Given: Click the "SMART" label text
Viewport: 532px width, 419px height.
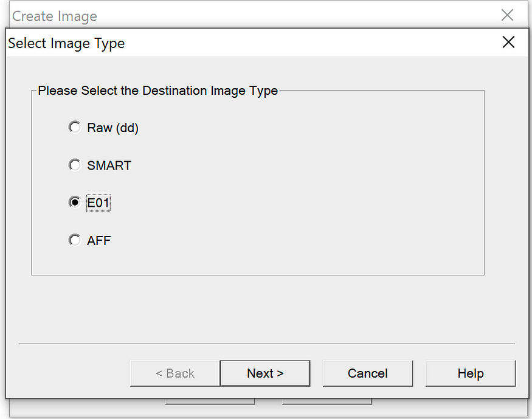Looking at the screenshot, I should coord(109,165).
